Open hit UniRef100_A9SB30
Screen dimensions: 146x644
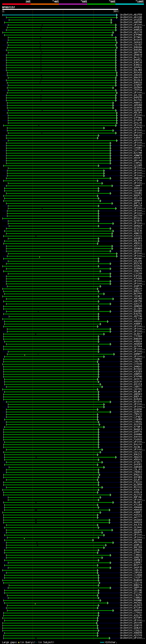pyautogui.click(x=131, y=27)
